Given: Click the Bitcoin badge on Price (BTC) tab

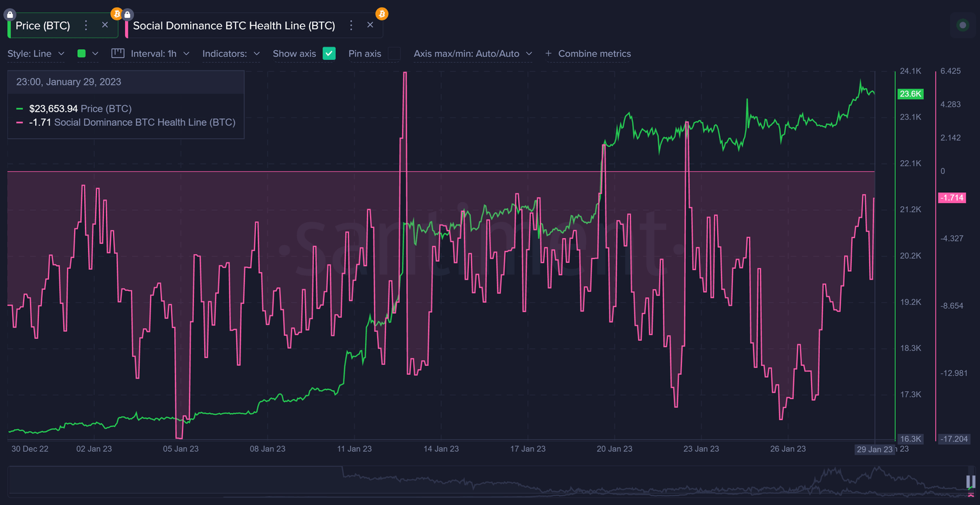Looking at the screenshot, I should [x=116, y=13].
